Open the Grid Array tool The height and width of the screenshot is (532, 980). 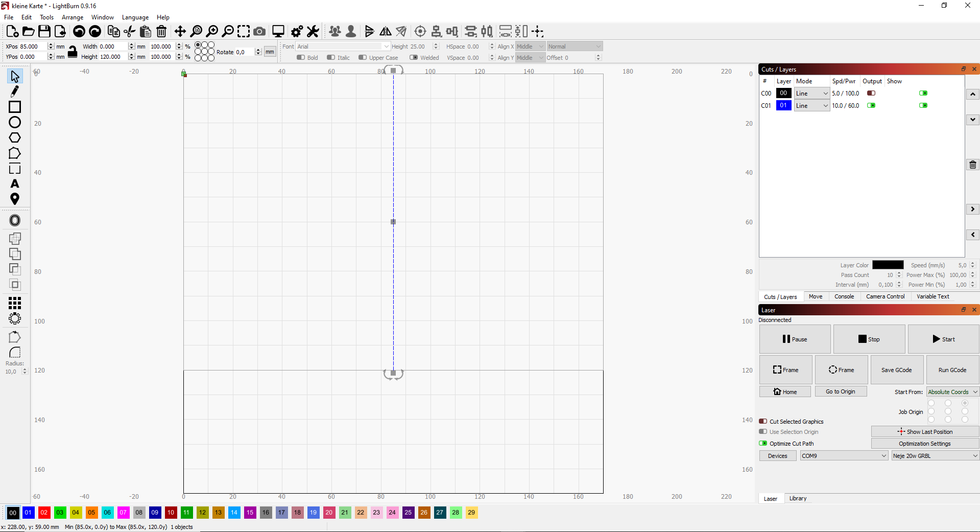click(x=15, y=303)
